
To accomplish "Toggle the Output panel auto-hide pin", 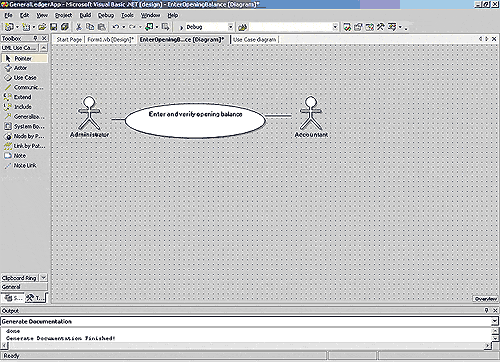I will pos(486,310).
